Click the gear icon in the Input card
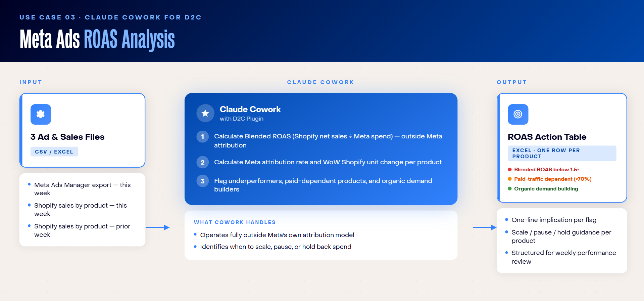The width and height of the screenshot is (644, 301). (x=41, y=114)
